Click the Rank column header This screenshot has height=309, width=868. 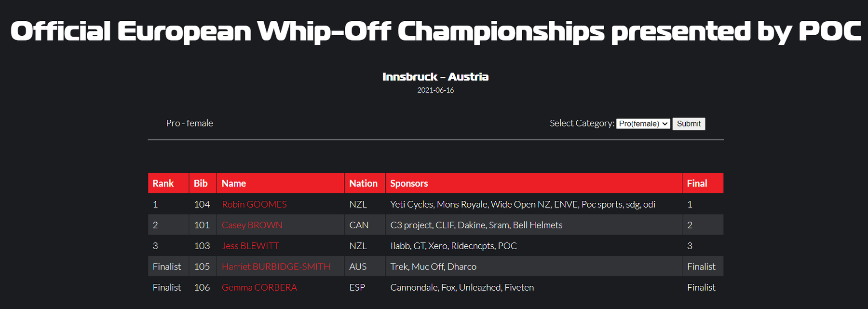pos(163,183)
